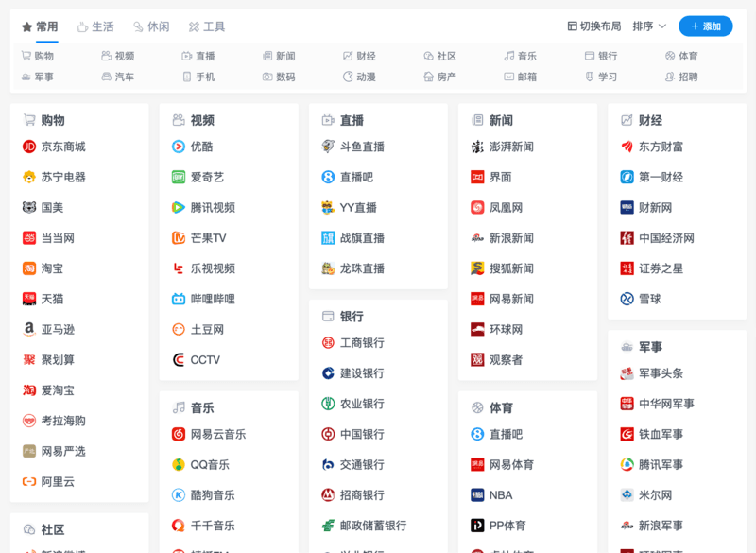Jump to the 财经 category filter

(360, 56)
